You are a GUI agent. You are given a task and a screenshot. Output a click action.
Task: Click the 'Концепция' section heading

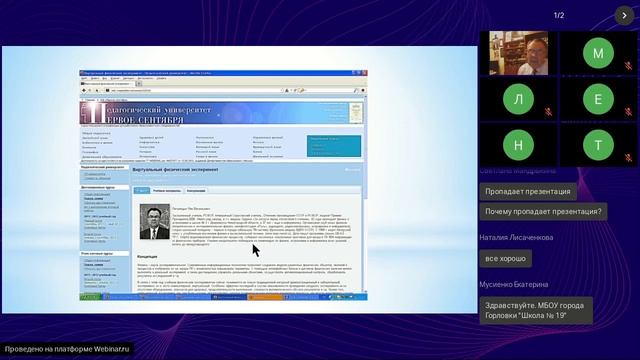tap(147, 256)
